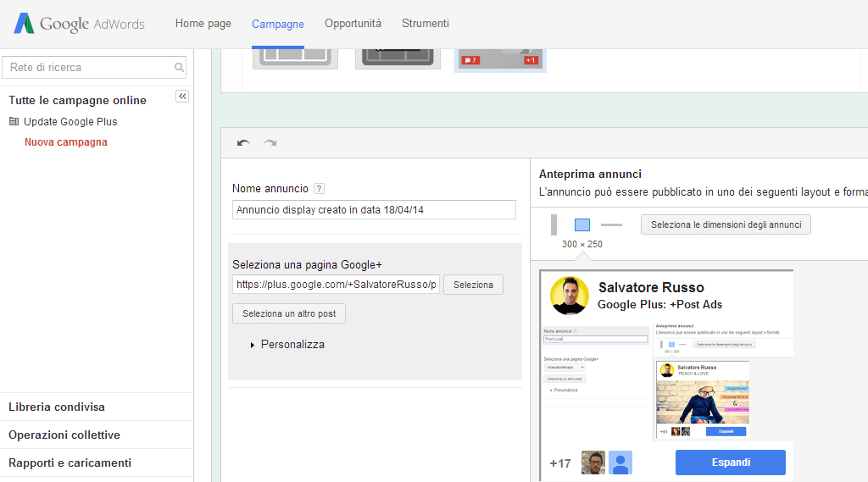This screenshot has width=868, height=482.
Task: Open the Campagne tab
Action: [278, 24]
